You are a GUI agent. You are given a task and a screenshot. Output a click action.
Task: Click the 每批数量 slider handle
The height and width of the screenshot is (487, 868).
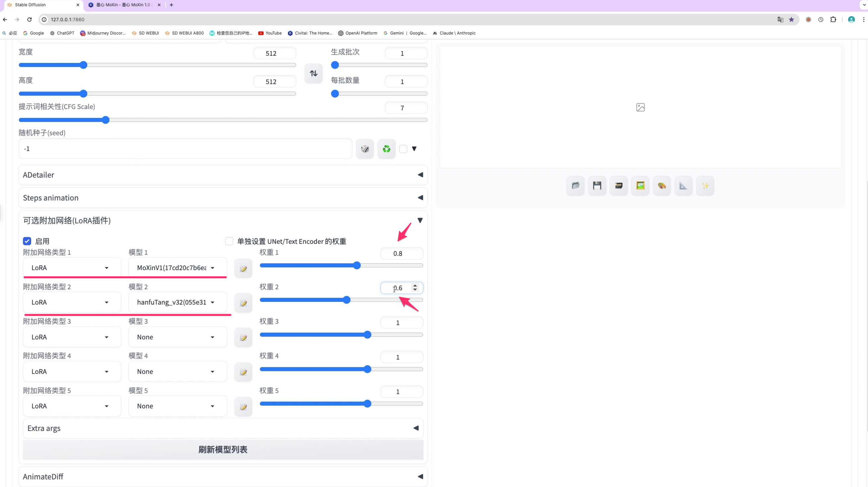point(335,94)
